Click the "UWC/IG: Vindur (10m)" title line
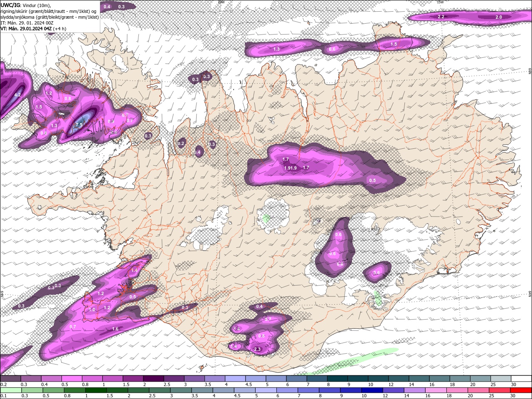The height and width of the screenshot is (399, 532). pyautogui.click(x=25, y=5)
